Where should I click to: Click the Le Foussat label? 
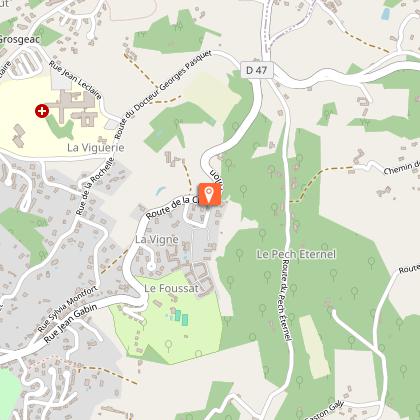171,288
